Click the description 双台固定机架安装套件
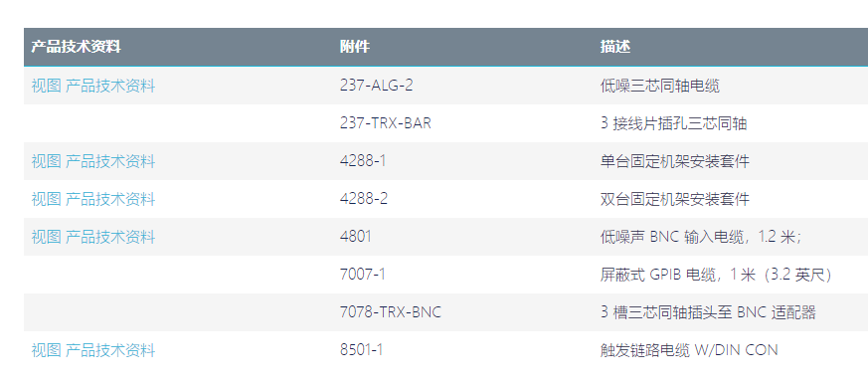868x384 pixels. 675,199
